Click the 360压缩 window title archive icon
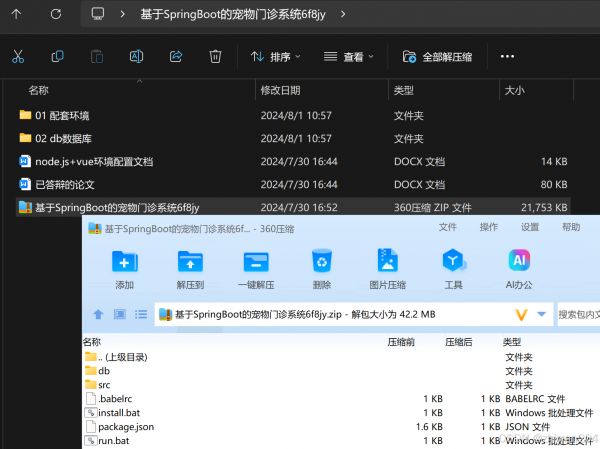Image resolution: width=600 pixels, height=449 pixels. pos(95,229)
